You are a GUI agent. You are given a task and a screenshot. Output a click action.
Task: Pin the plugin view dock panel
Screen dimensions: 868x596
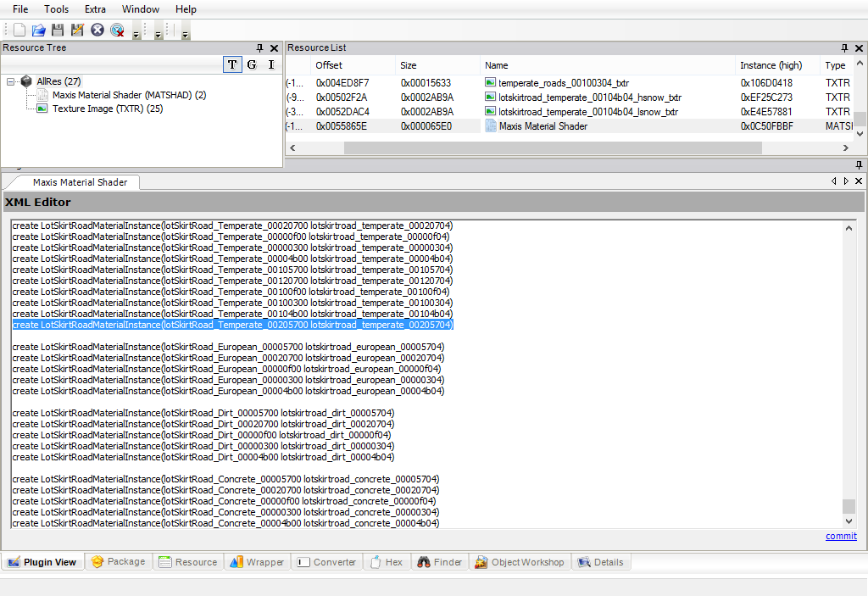[859, 165]
